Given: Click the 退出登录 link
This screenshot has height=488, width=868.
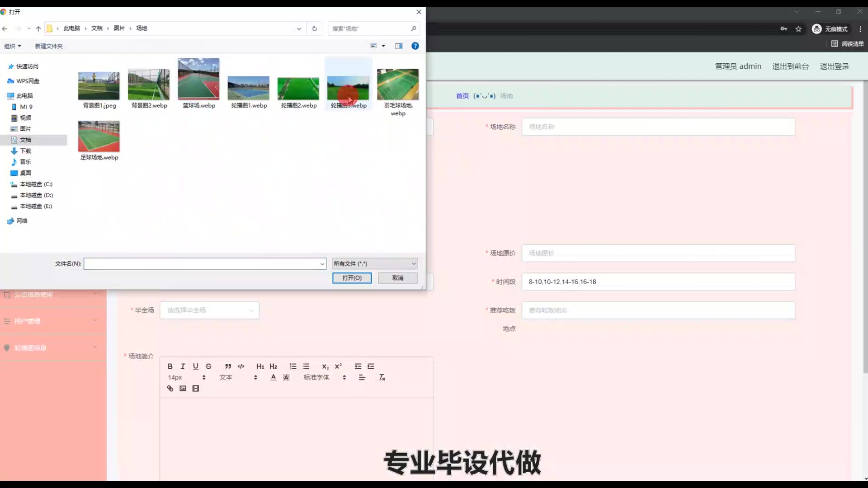Looking at the screenshot, I should coord(834,66).
